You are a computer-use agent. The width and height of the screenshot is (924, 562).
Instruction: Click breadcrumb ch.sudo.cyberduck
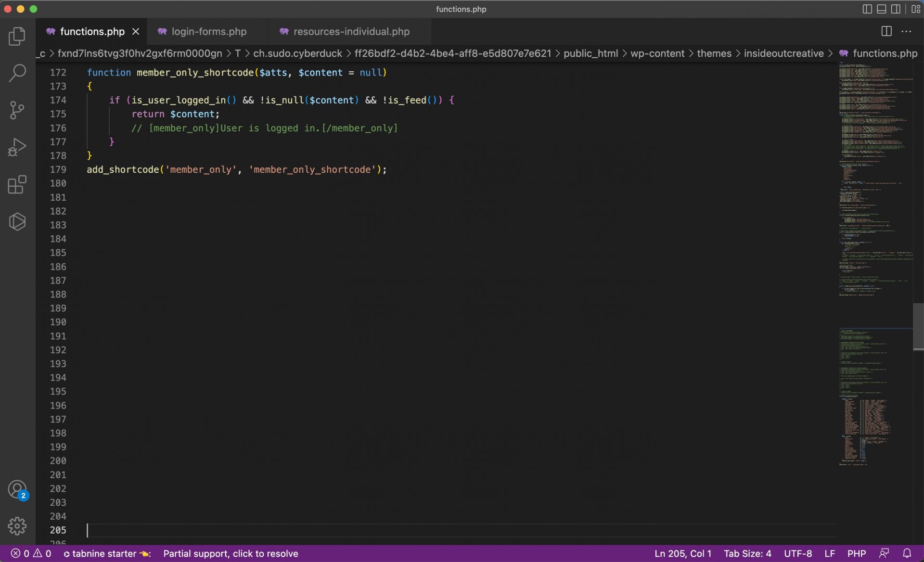pyautogui.click(x=297, y=53)
